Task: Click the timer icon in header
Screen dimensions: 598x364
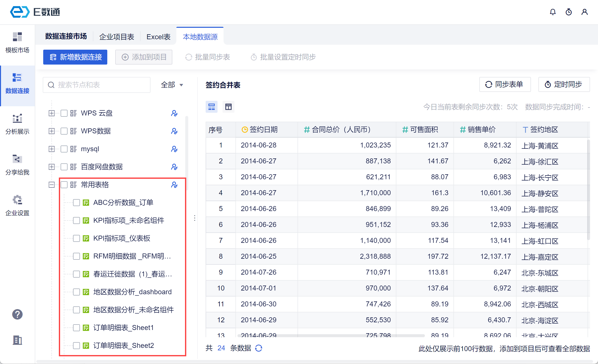Action: point(568,12)
